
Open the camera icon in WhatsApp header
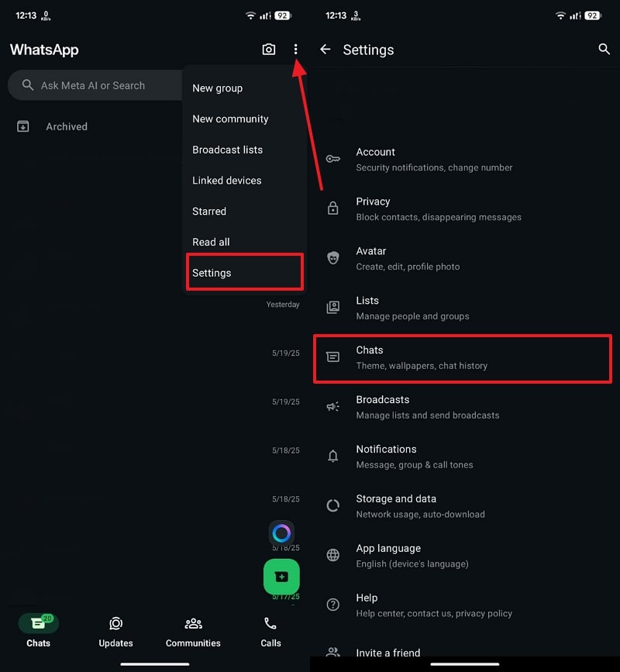click(269, 50)
